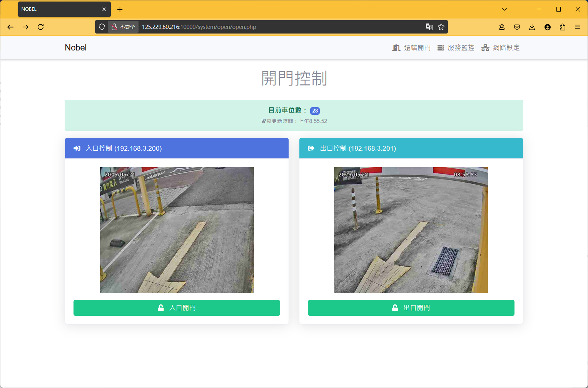Click the entrance arrow icon in 入口控制 header
588x388 pixels.
tap(77, 148)
